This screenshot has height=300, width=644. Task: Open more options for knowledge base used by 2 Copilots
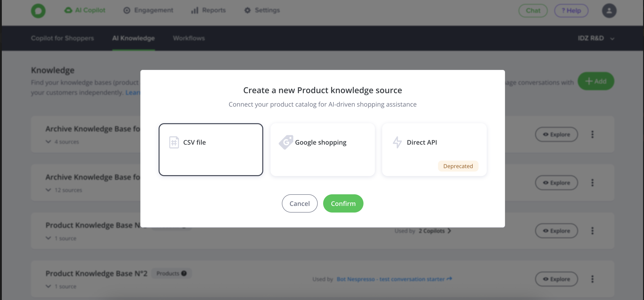click(x=592, y=231)
